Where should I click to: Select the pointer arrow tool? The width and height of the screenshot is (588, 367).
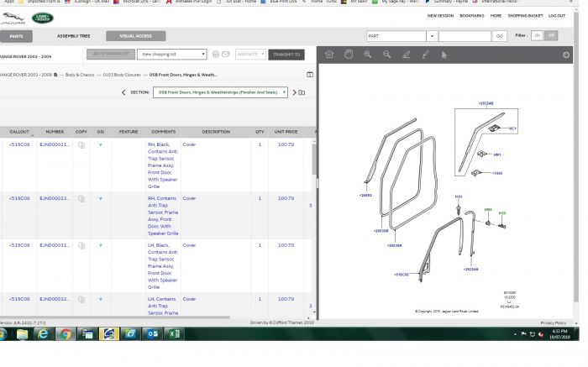(444, 55)
